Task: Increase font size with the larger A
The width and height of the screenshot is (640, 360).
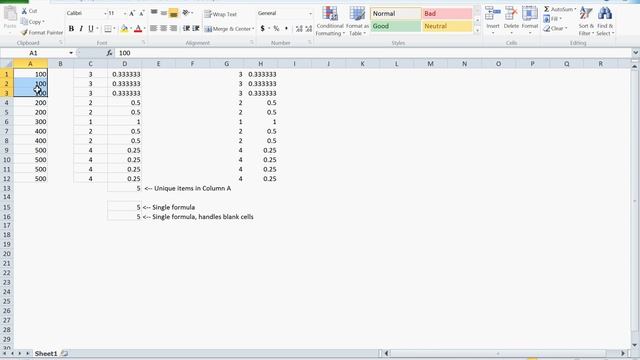Action: click(132, 13)
